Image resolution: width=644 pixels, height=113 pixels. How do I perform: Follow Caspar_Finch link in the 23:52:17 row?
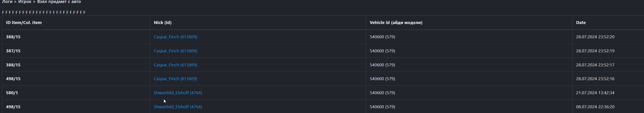[175, 65]
